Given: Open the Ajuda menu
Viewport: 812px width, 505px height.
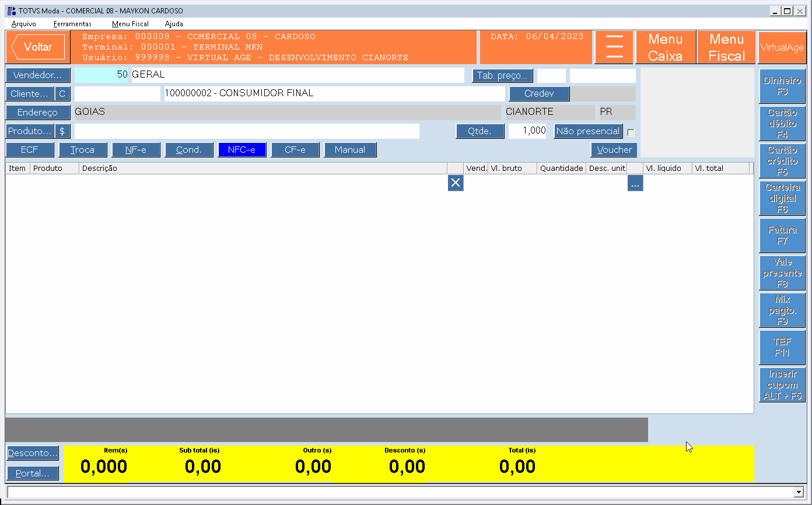Looking at the screenshot, I should (174, 24).
